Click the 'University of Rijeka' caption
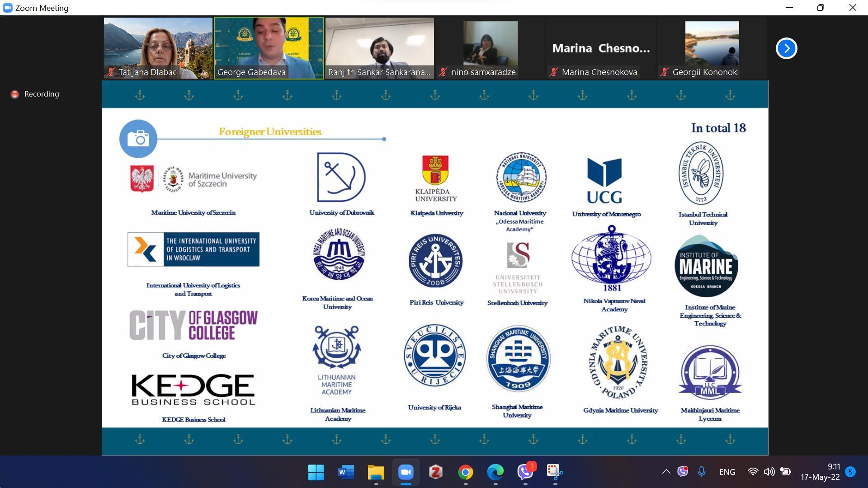 (x=434, y=408)
